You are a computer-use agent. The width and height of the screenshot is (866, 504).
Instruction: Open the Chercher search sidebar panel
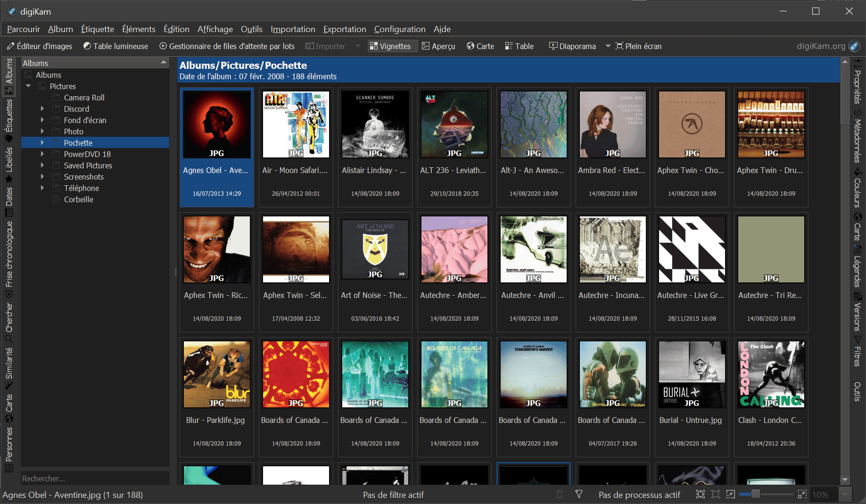pos(9,323)
